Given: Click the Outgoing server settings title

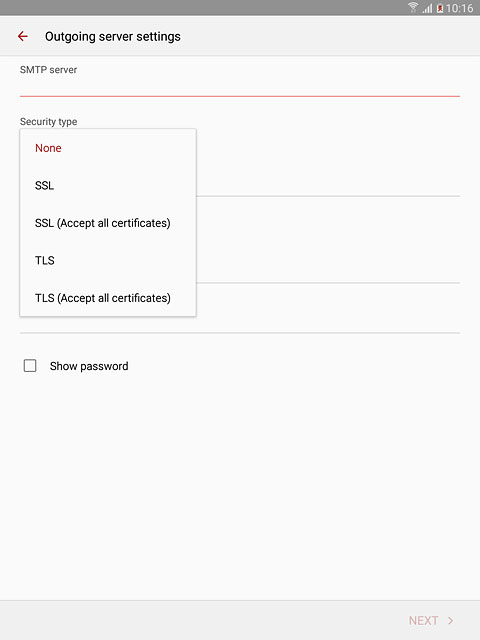Looking at the screenshot, I should coord(113,36).
